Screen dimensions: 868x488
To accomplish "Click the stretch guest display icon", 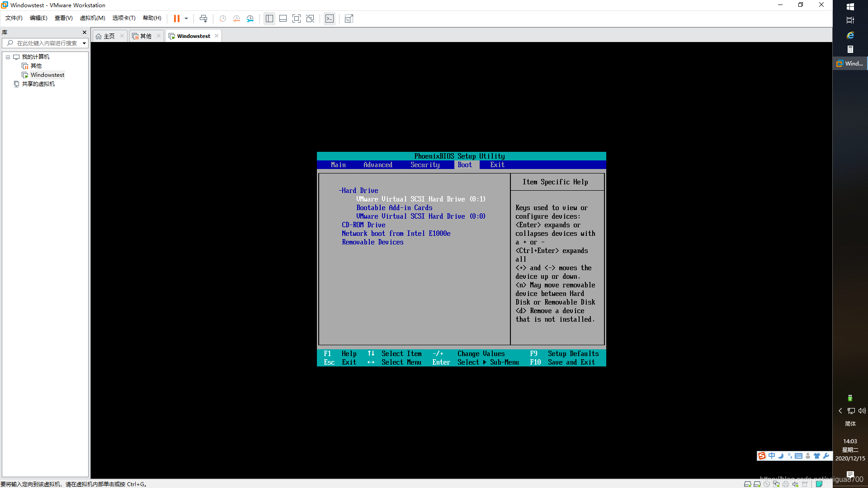I will (349, 19).
